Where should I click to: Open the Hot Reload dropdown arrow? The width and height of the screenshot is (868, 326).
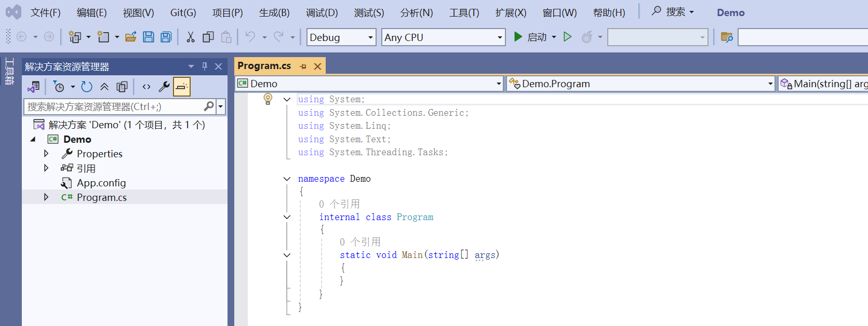coord(600,37)
